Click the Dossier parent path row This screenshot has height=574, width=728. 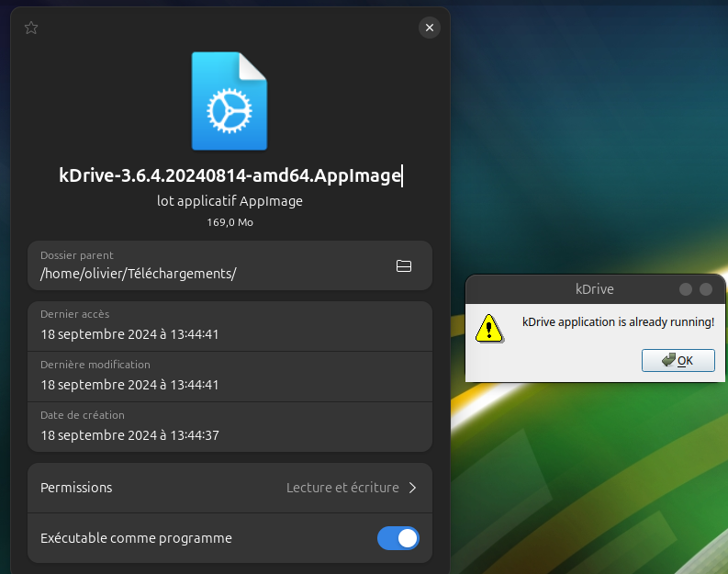coord(230,265)
